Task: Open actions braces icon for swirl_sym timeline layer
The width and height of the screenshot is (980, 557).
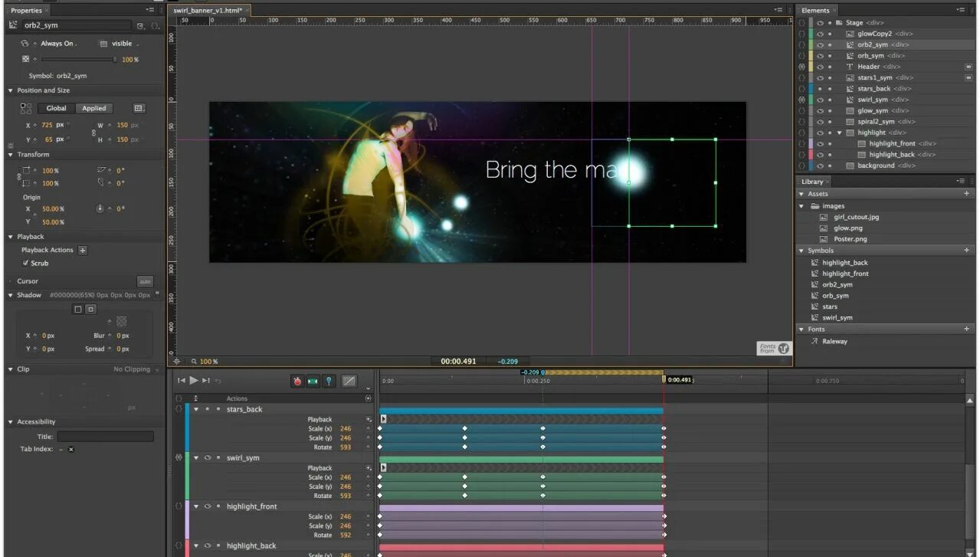Action: point(179,457)
